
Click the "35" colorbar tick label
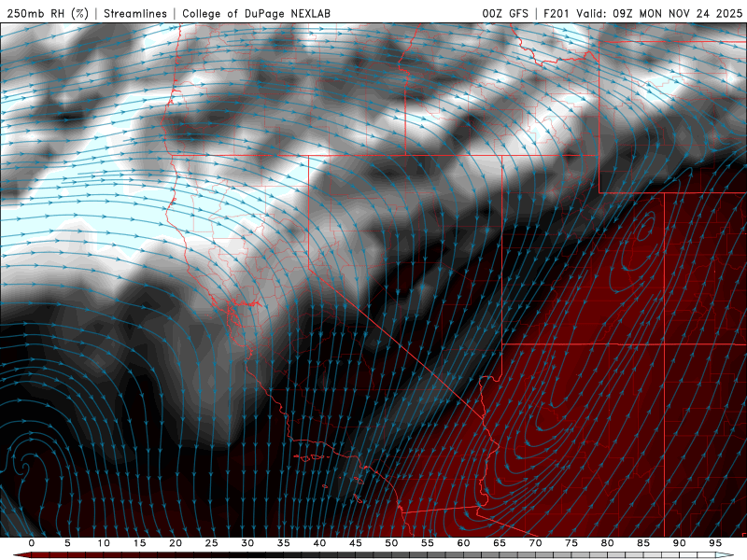click(284, 543)
